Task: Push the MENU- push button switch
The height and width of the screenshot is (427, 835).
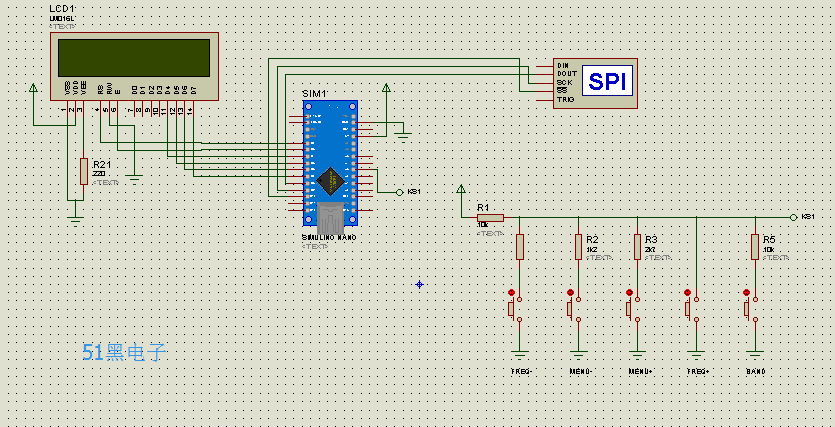Action: pos(574,308)
